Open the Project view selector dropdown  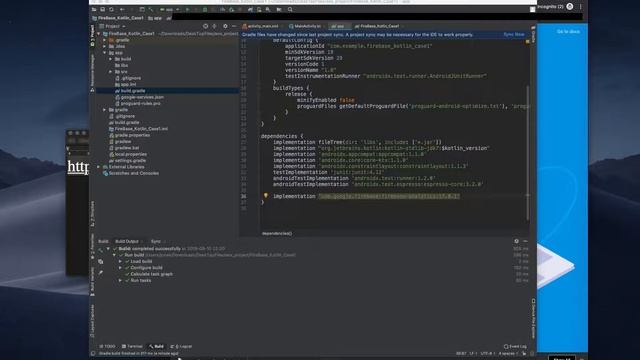tap(112, 26)
